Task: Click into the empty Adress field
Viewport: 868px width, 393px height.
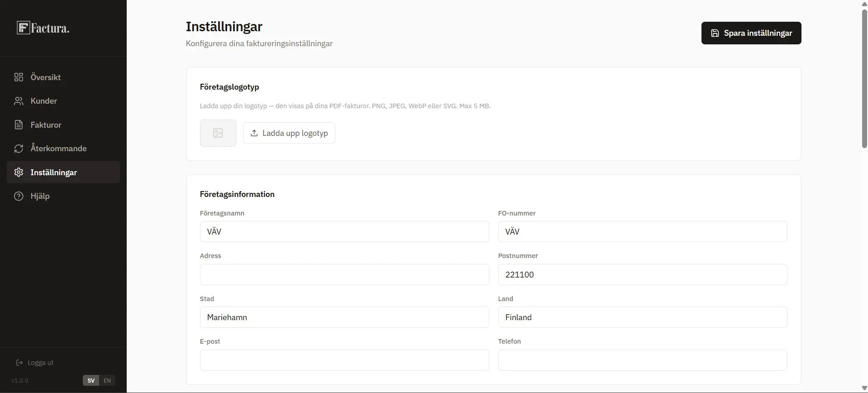Action: click(x=344, y=275)
